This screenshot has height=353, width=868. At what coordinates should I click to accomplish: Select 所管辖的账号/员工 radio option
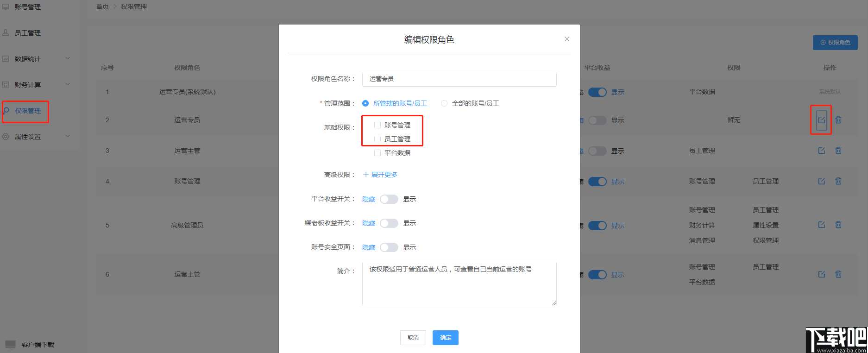coord(365,103)
